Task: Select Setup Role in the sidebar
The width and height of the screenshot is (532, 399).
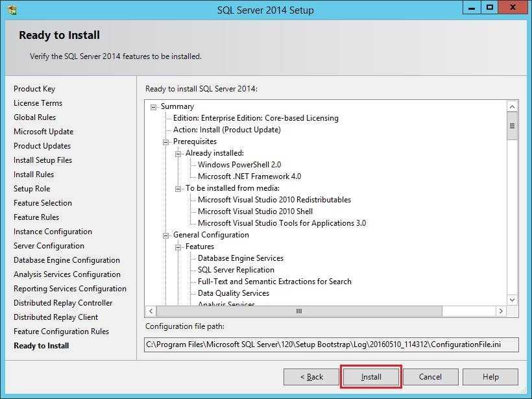Action: coord(32,189)
